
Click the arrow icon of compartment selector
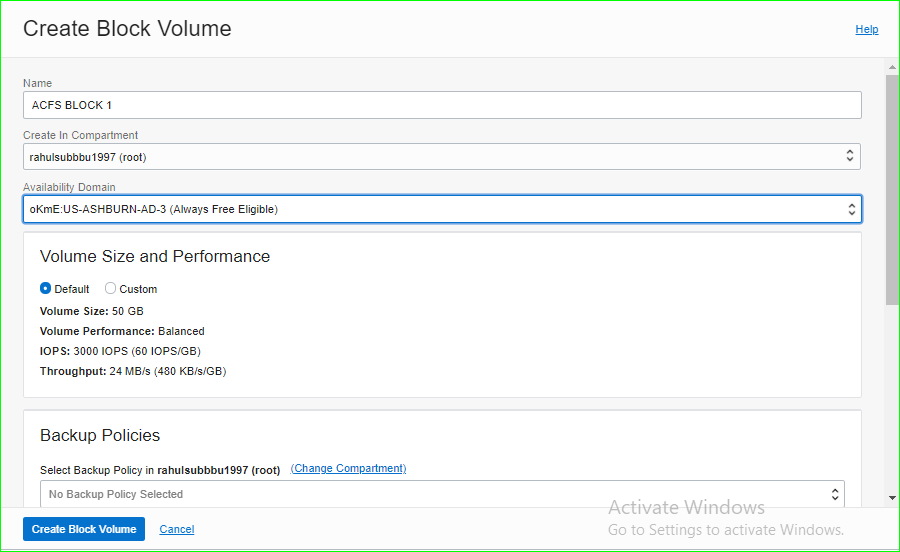(x=850, y=157)
